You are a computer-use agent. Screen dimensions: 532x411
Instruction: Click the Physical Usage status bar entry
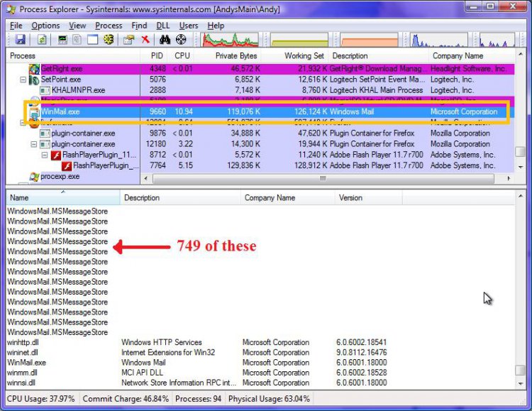pos(269,399)
